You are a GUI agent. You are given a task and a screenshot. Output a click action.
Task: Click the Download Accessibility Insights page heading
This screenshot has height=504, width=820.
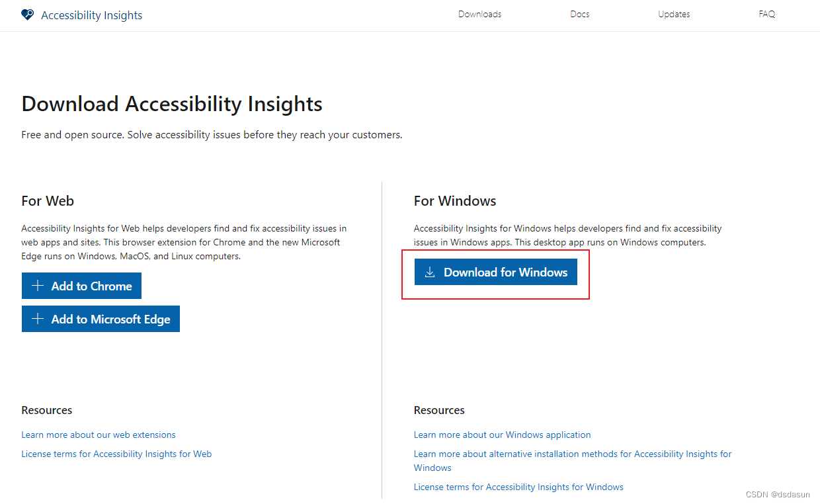click(172, 103)
